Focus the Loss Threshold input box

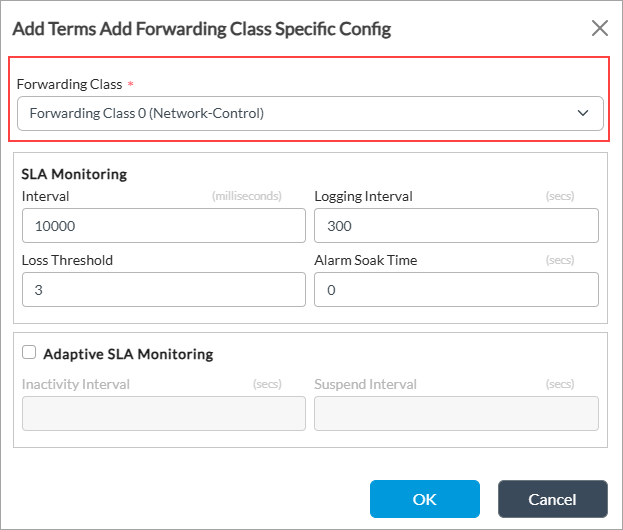163,290
